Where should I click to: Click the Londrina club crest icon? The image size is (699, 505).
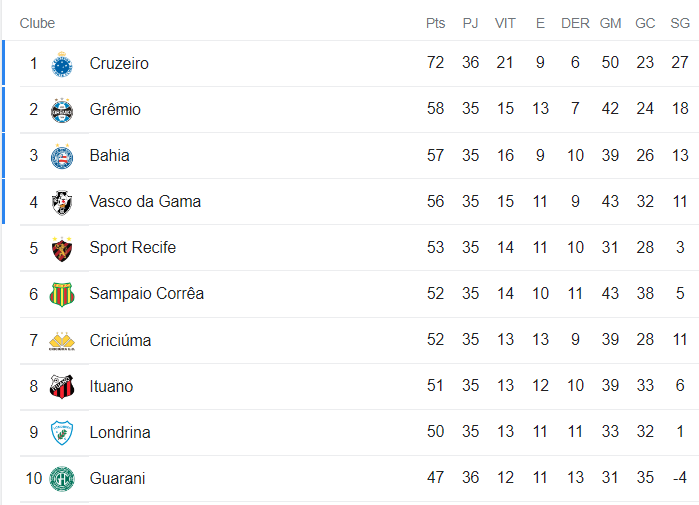[62, 433]
